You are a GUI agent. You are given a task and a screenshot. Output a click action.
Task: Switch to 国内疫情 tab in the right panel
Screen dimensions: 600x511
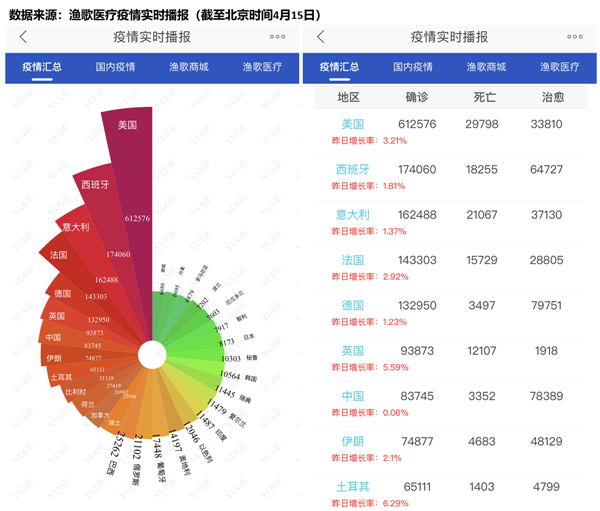tap(412, 68)
